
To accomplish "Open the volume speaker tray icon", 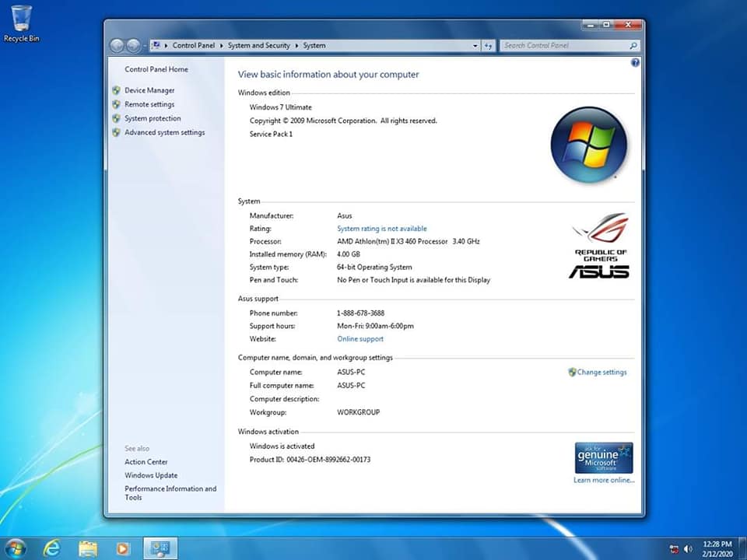I will click(687, 549).
